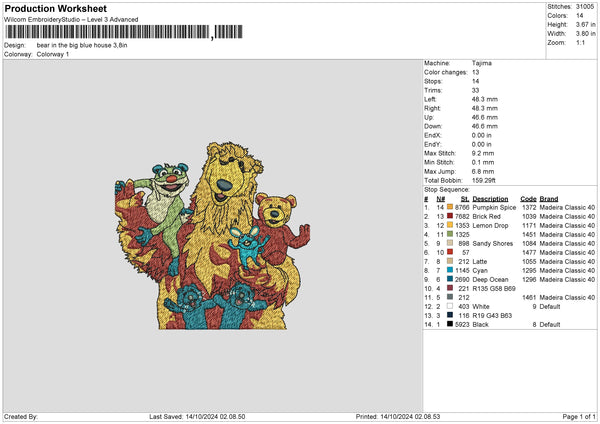
Task: Click 'Default' brand in the White row
Action: click(550, 307)
